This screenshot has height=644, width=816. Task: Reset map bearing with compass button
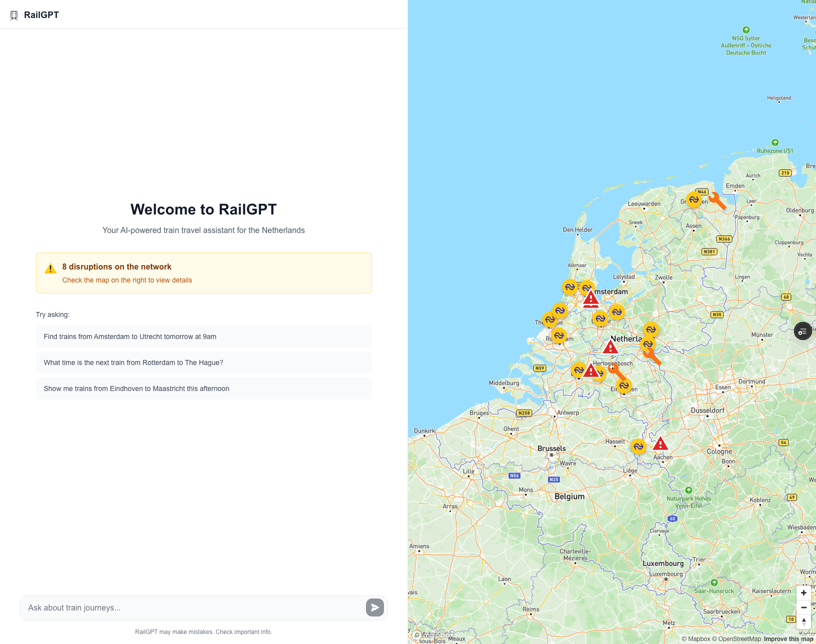(803, 621)
